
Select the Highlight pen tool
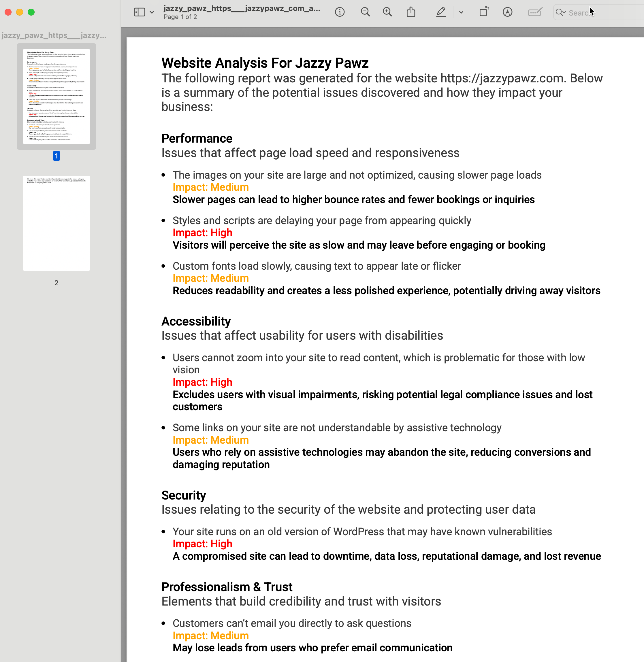coord(441,12)
